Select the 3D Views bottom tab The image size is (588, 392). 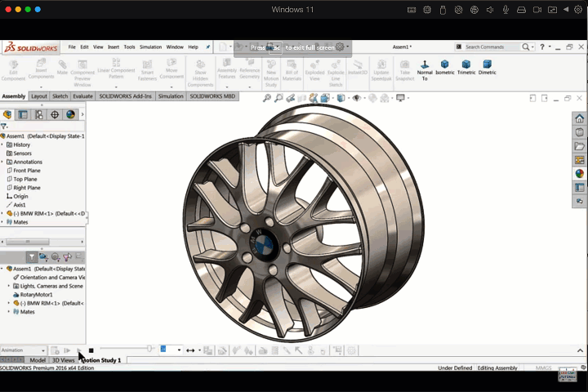[63, 360]
